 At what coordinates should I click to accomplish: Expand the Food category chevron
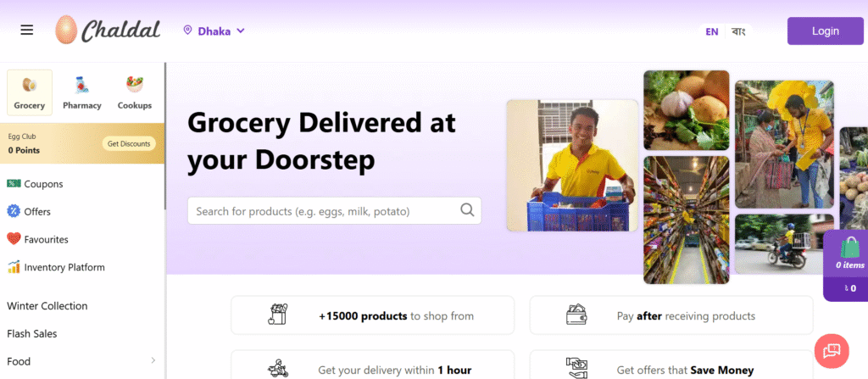(153, 360)
